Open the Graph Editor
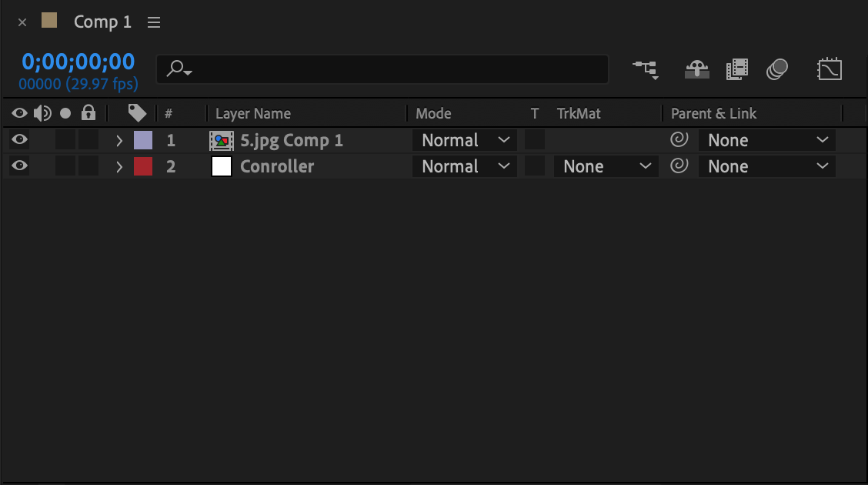The width and height of the screenshot is (868, 485). pyautogui.click(x=830, y=70)
